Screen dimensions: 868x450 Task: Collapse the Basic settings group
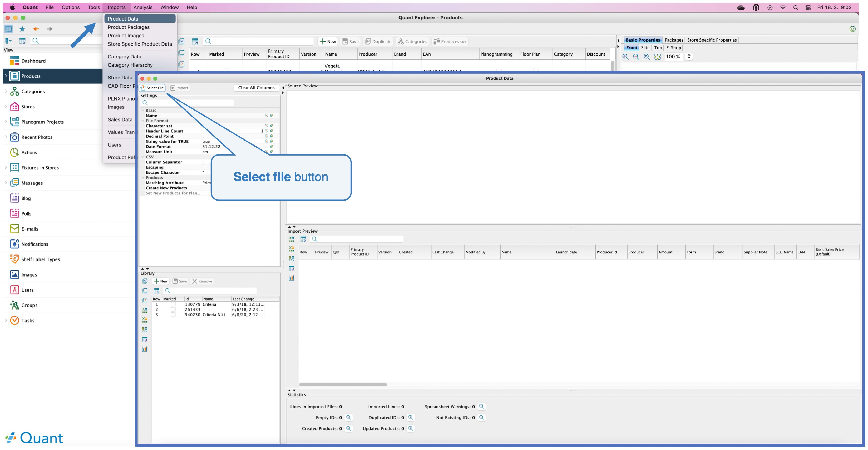(x=143, y=111)
